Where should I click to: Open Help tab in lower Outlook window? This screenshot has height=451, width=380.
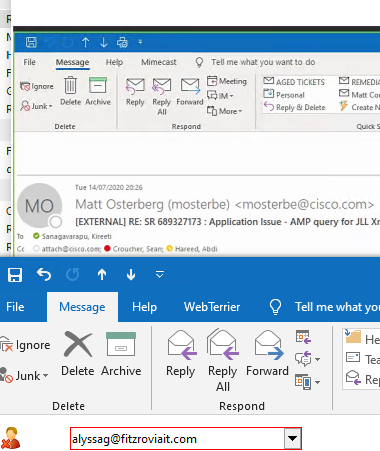click(x=144, y=307)
